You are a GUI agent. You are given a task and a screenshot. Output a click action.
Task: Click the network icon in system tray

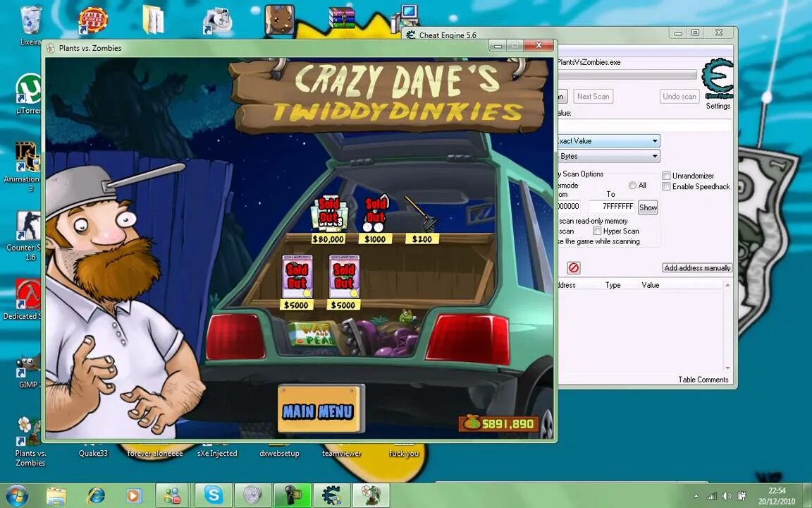point(712,496)
